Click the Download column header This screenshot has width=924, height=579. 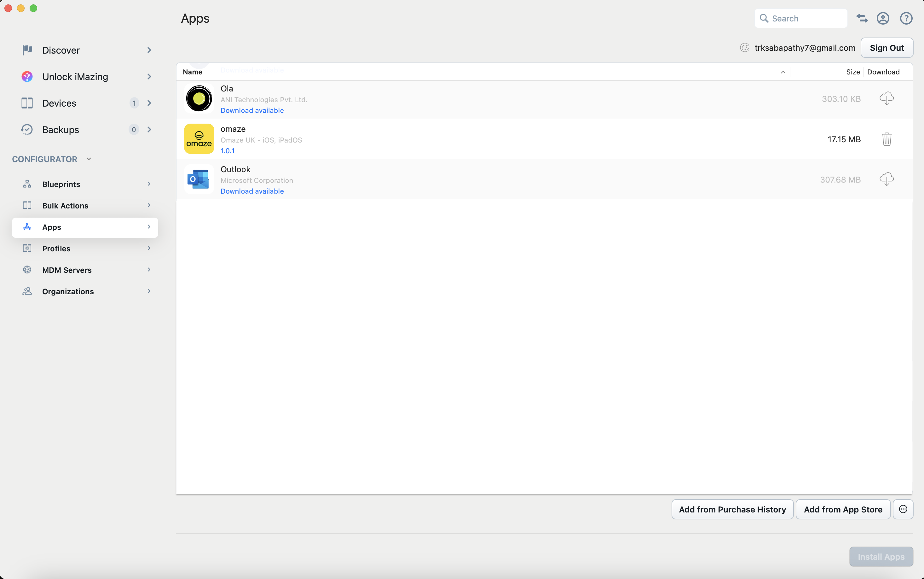coord(883,72)
